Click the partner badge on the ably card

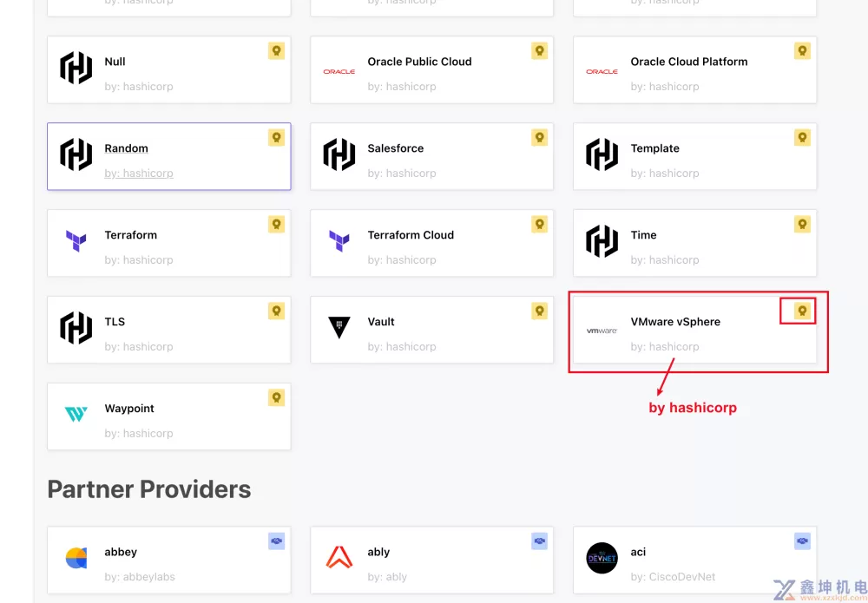(x=539, y=541)
